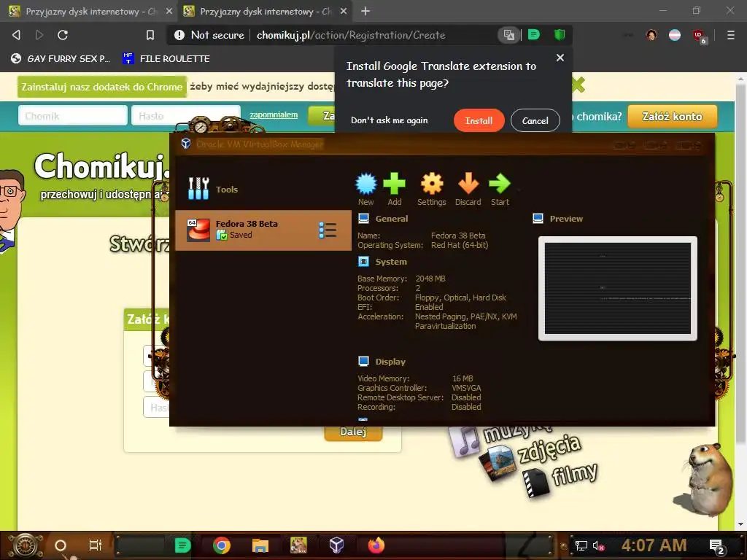Click General section header icon
This screenshot has width=747, height=560.
[363, 219]
